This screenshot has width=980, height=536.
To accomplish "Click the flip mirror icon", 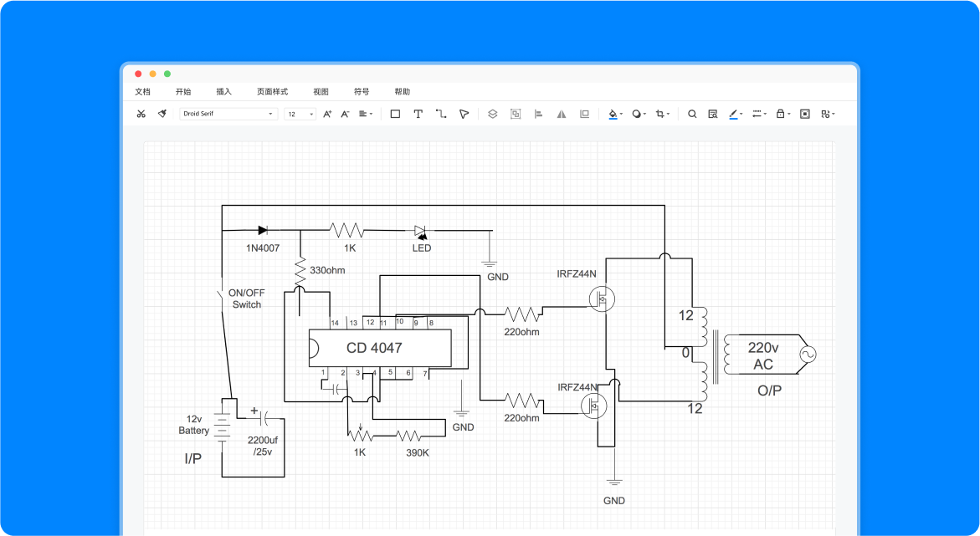I will (562, 114).
